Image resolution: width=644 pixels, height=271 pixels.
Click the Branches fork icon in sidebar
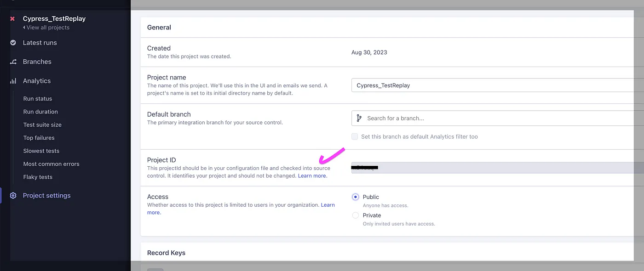[13, 62]
